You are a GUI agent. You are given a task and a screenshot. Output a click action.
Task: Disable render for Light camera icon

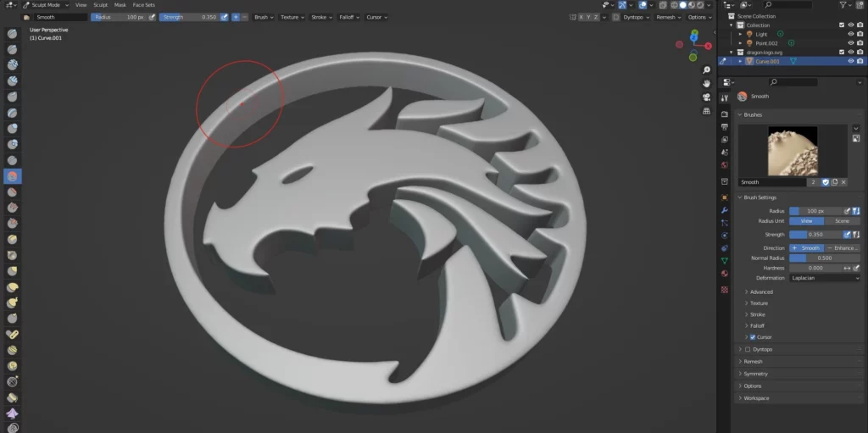pos(860,35)
